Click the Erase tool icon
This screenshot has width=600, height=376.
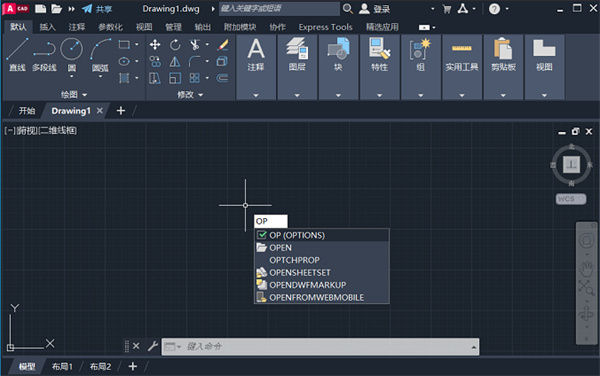click(223, 45)
